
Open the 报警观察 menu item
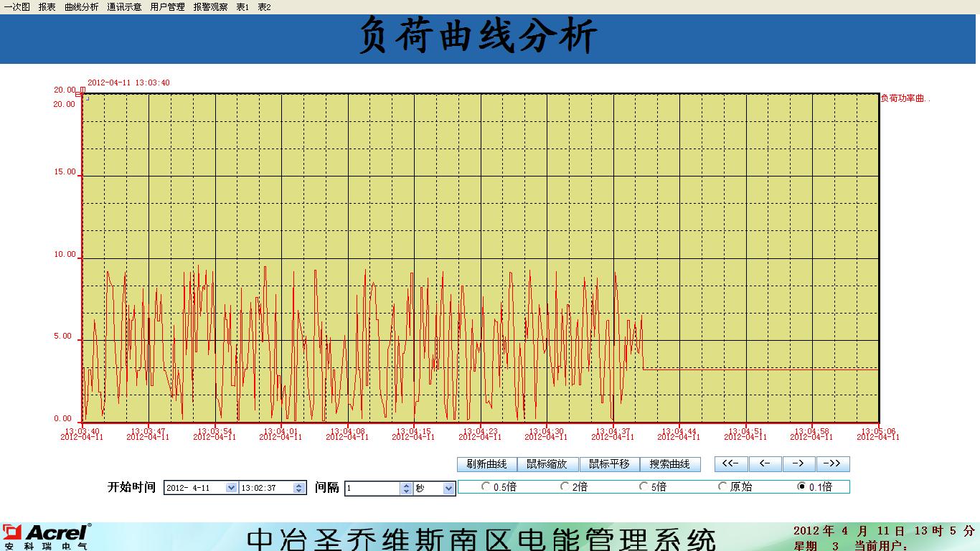pos(210,7)
